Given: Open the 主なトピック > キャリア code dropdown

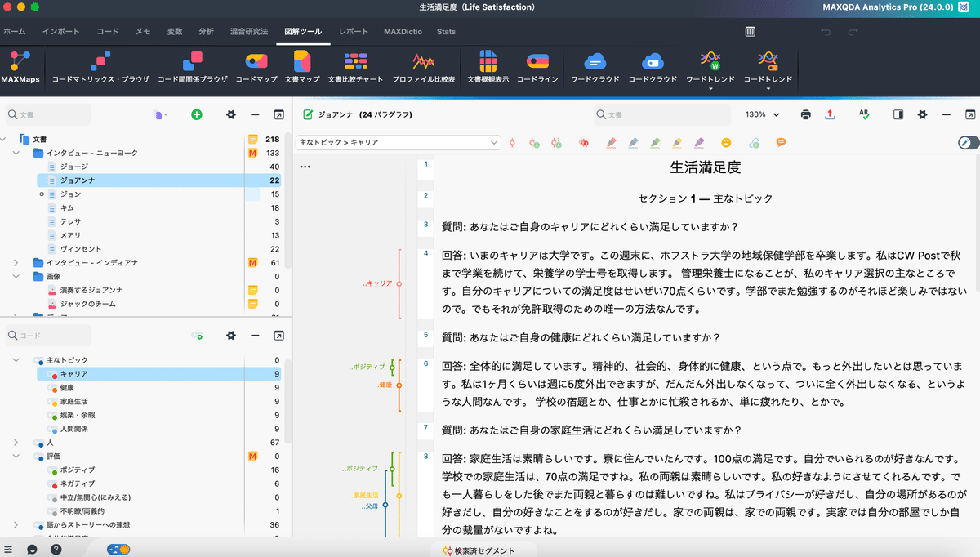Looking at the screenshot, I should 399,143.
